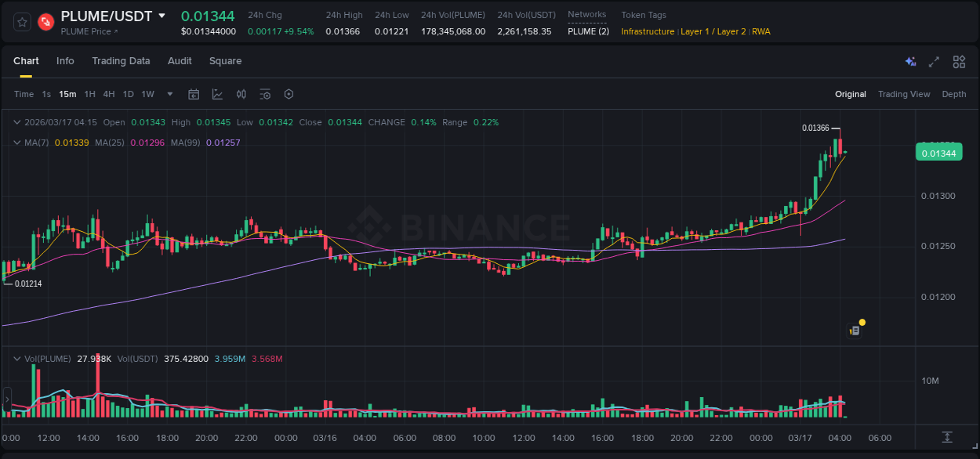Image resolution: width=980 pixels, height=459 pixels.
Task: Switch chart mode to Depth
Action: [954, 94]
